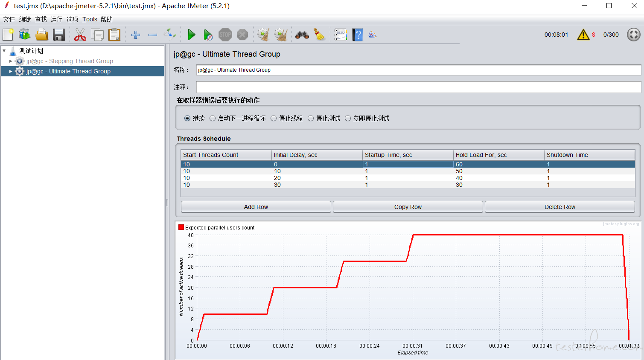
Task: Click the Toggle enable/disable icon
Action: pos(170,34)
